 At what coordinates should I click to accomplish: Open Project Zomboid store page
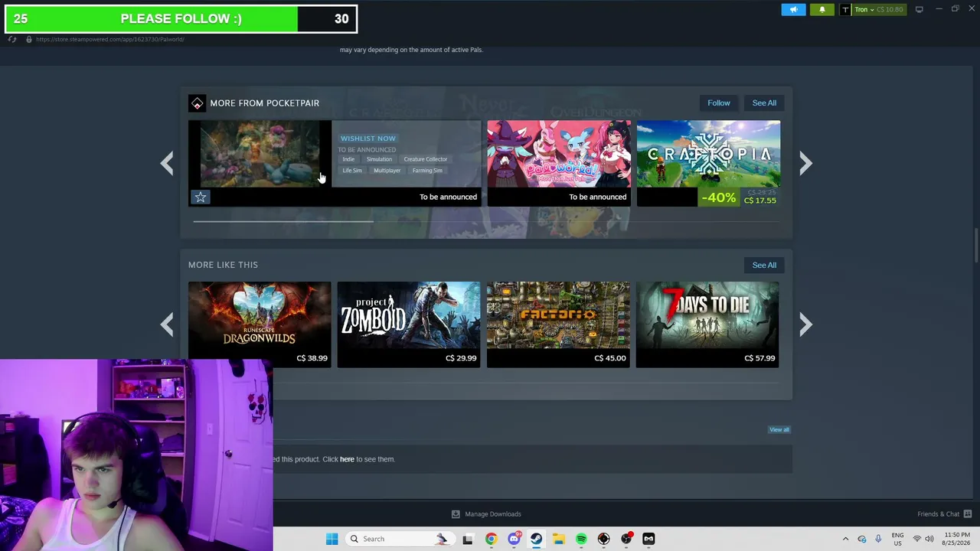(x=409, y=324)
